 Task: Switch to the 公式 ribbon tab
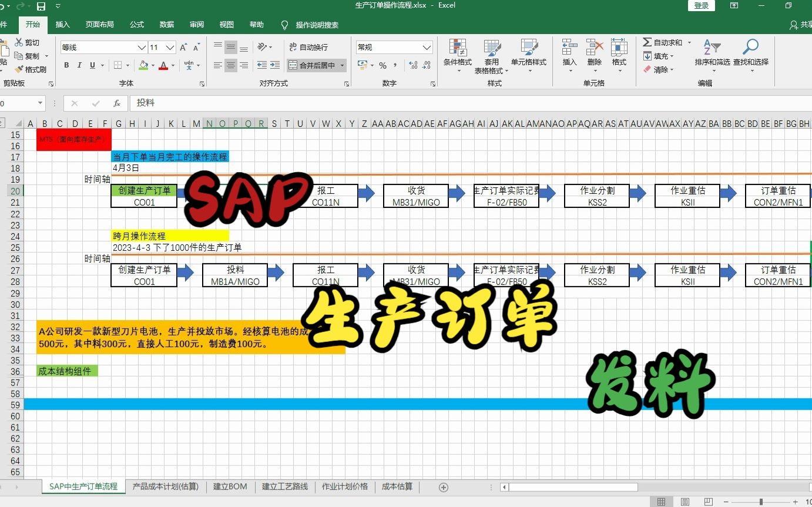(x=137, y=25)
